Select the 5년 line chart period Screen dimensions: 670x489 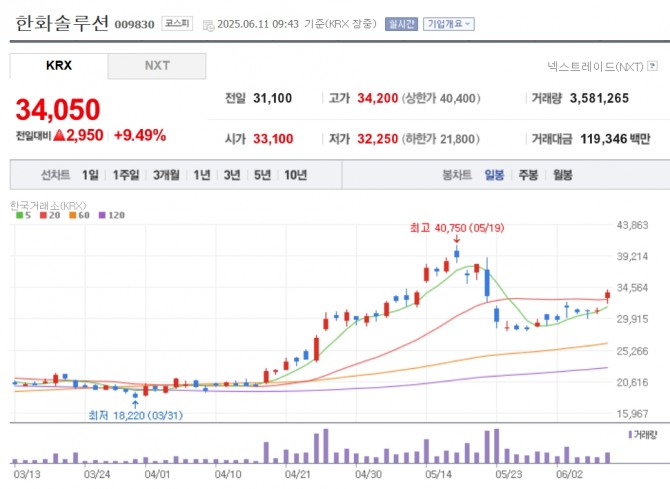pos(262,175)
